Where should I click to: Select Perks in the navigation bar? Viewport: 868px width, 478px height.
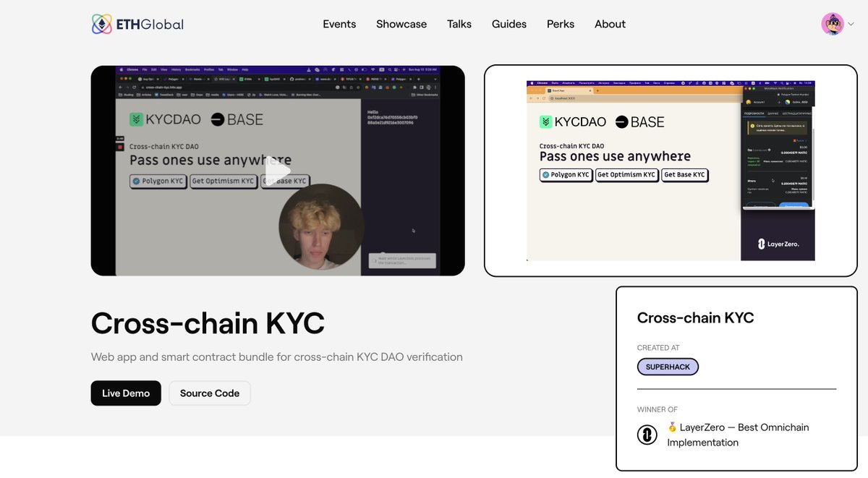coord(561,24)
